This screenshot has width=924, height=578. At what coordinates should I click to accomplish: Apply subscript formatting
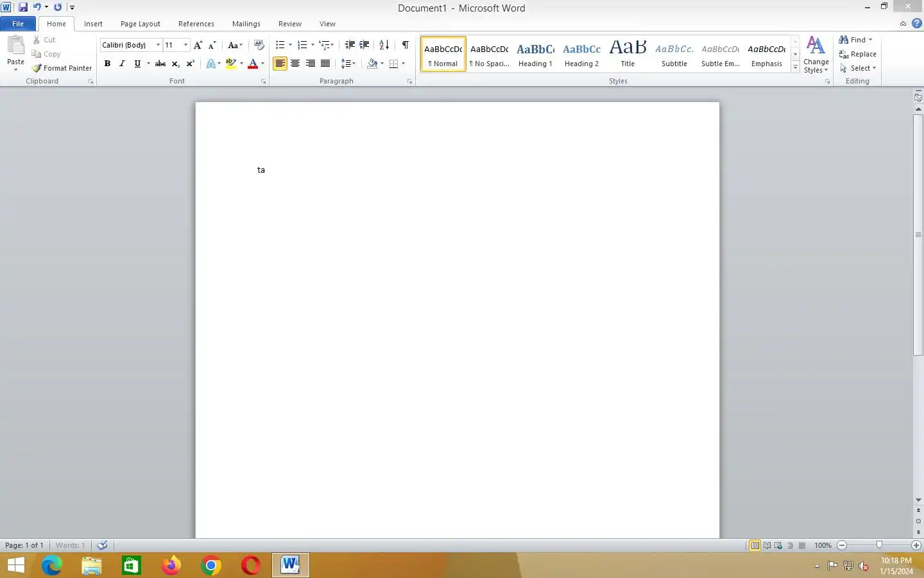coord(175,64)
